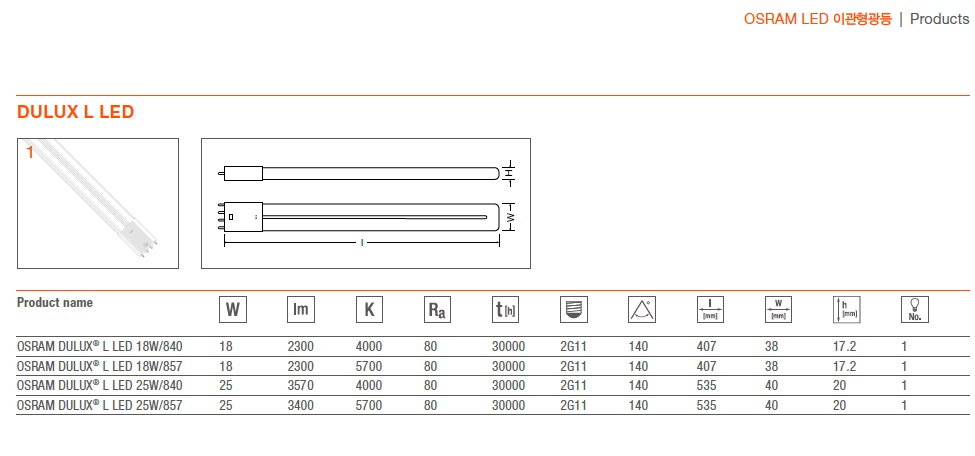Viewport: 975px width, 456px height.
Task: Click the Products header label
Action: point(940,19)
